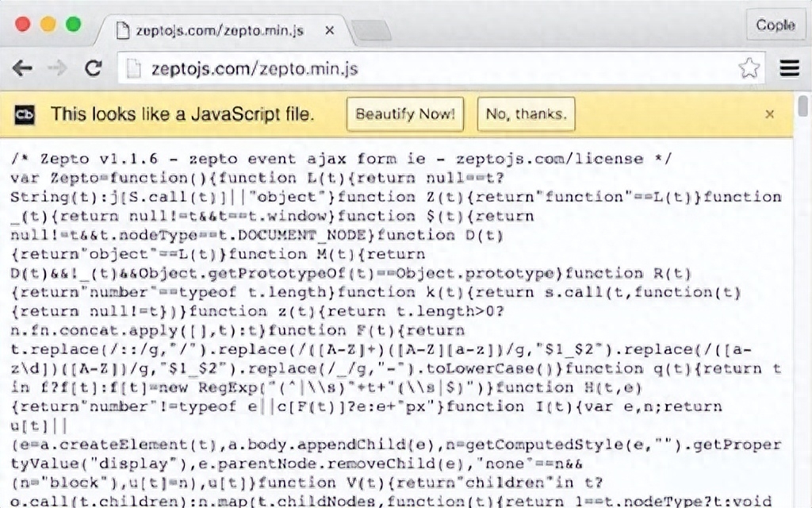
Task: Open a new tab using the blank tab button
Action: pos(371,31)
